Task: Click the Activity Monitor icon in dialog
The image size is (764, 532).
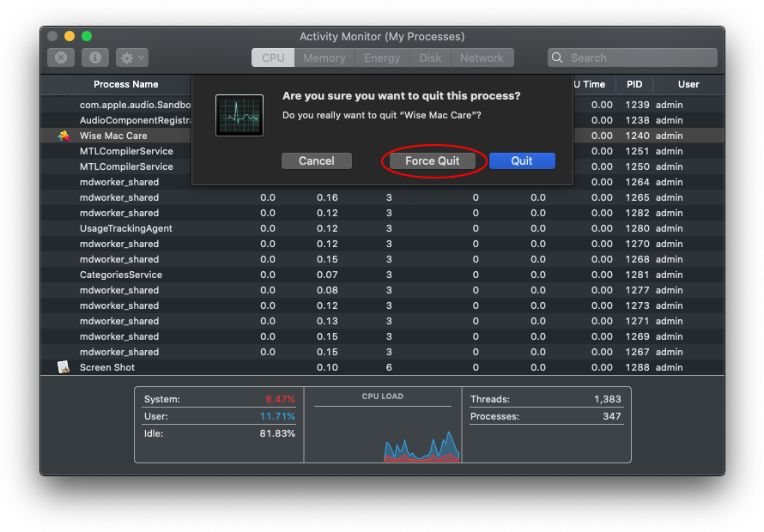Action: tap(240, 116)
